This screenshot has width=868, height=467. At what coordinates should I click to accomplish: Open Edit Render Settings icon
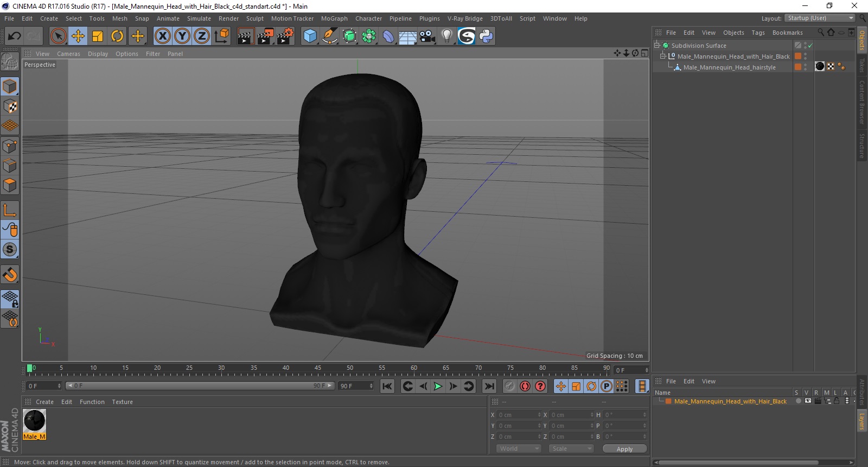click(285, 36)
